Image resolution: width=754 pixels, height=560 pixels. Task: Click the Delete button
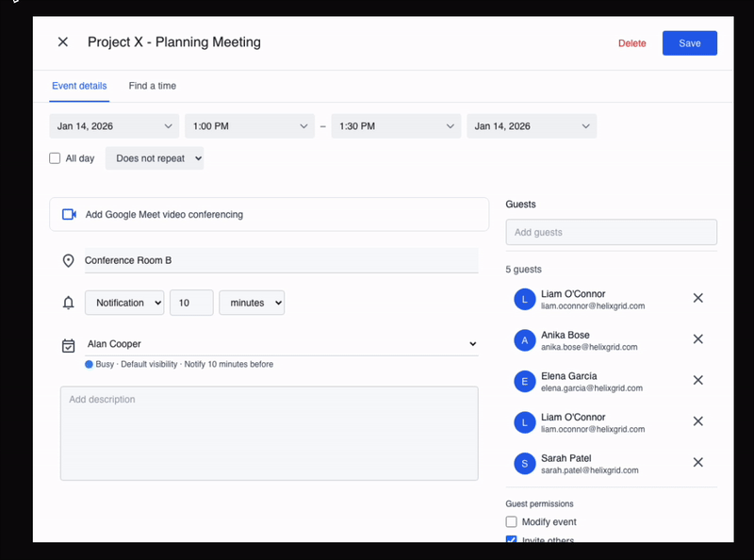click(x=631, y=43)
